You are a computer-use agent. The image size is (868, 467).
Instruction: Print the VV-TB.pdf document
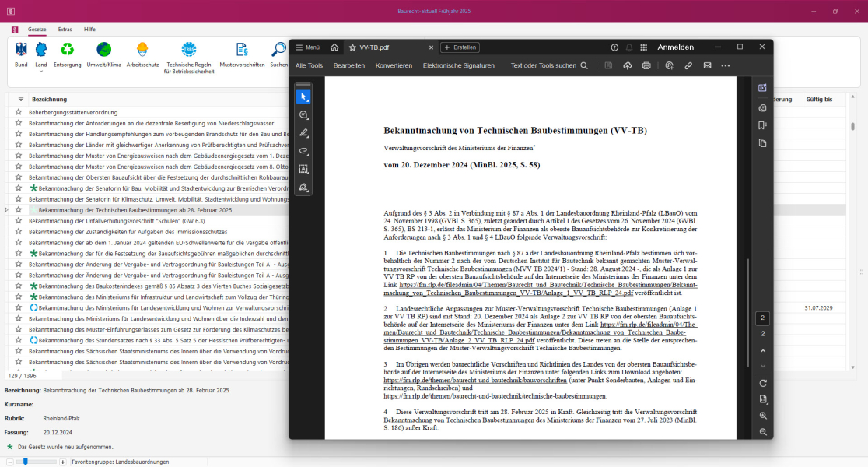[x=646, y=65]
